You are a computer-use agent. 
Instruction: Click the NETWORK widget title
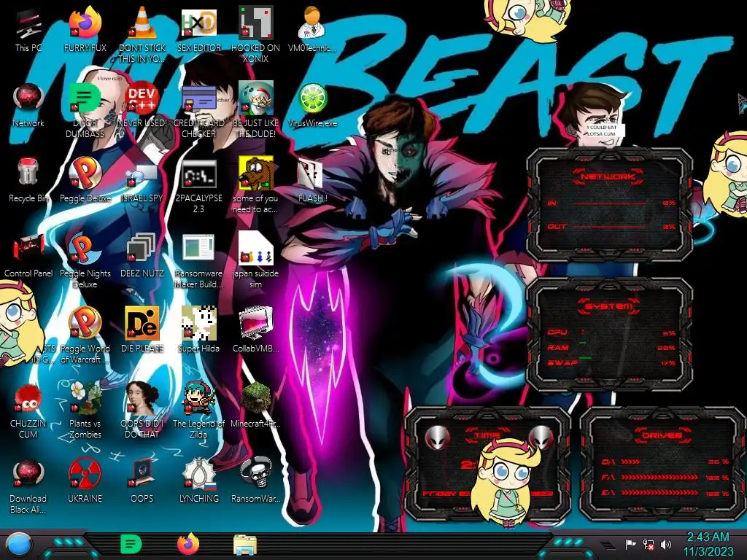608,177
